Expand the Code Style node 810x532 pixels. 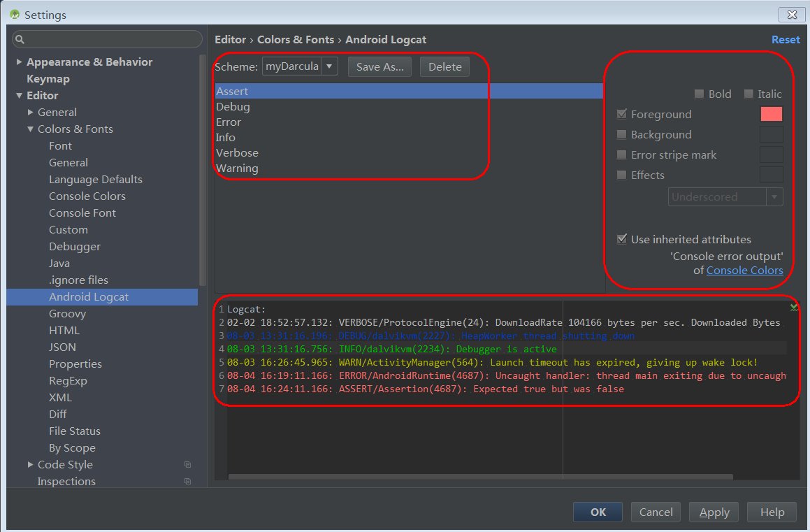click(31, 465)
